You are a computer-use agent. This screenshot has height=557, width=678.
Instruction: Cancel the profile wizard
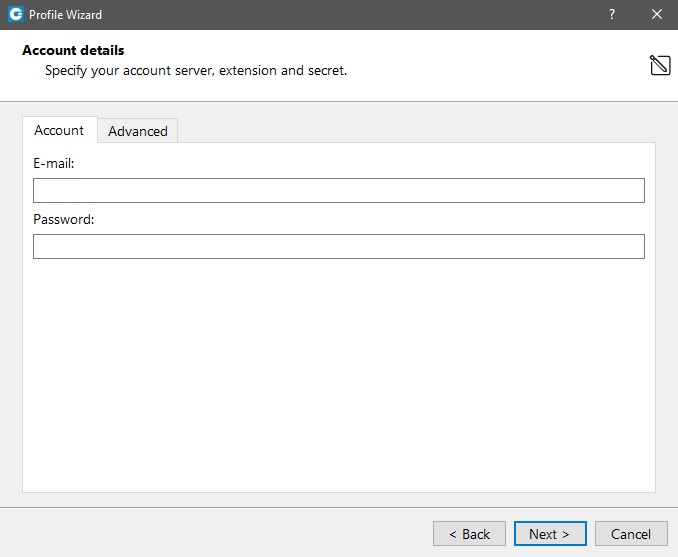[631, 534]
